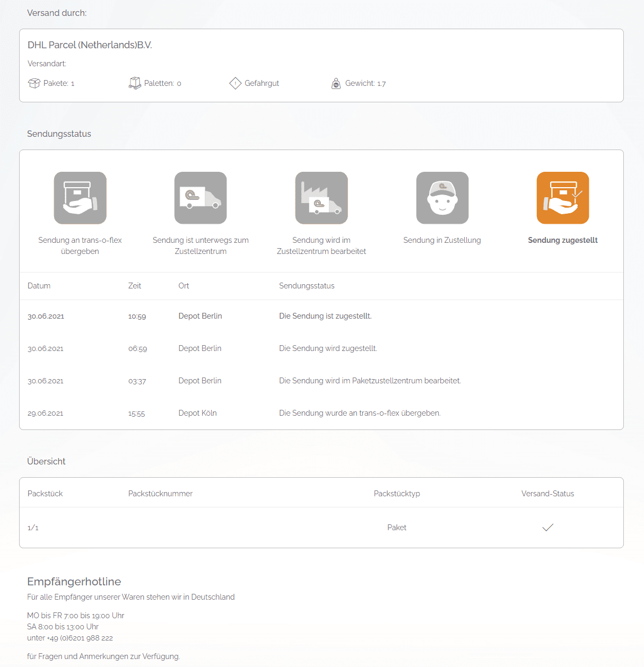Image resolution: width=644 pixels, height=667 pixels.
Task: Click 'Die Sendung wird zugestellt.' status text
Action: click(x=328, y=348)
